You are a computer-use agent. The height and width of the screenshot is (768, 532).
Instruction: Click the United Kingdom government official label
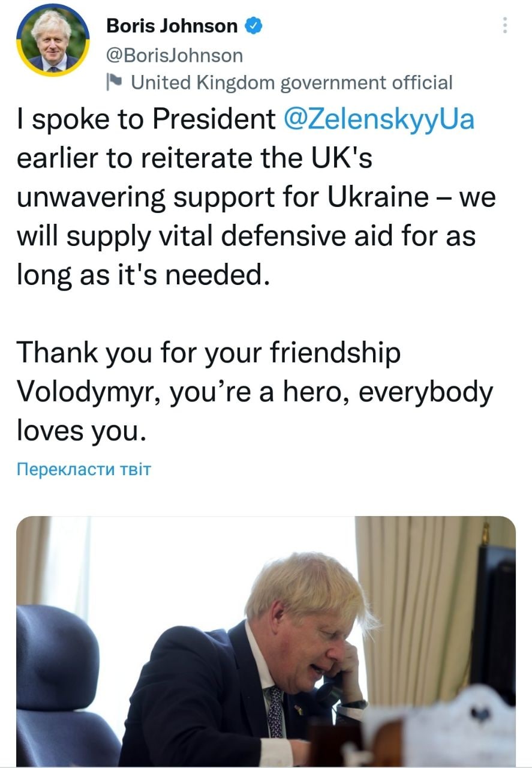point(291,82)
